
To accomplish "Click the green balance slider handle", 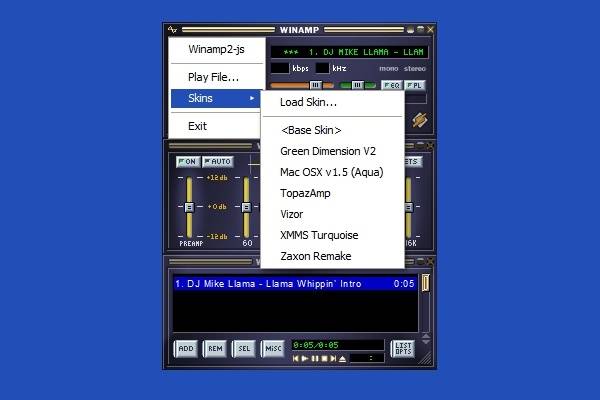I will point(358,85).
